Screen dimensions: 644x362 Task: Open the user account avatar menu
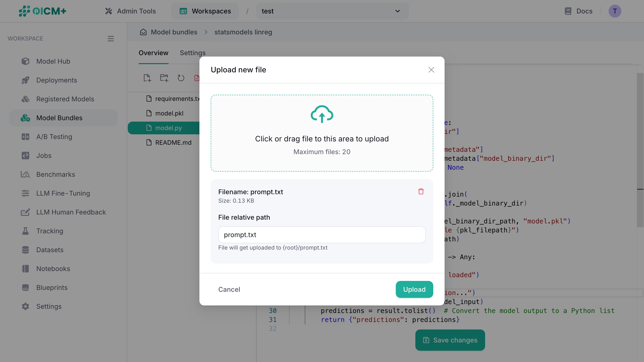click(x=615, y=11)
